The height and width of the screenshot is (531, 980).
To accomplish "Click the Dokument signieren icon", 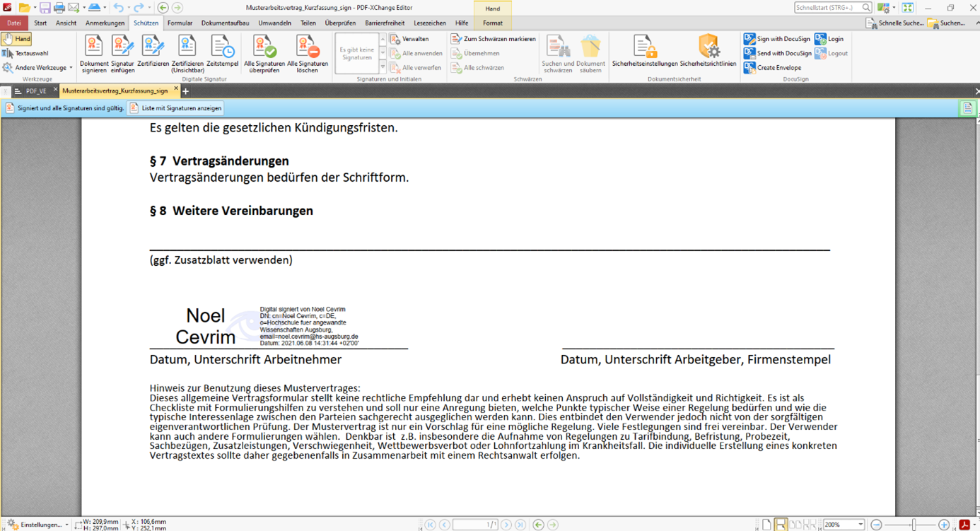I will pyautogui.click(x=93, y=47).
